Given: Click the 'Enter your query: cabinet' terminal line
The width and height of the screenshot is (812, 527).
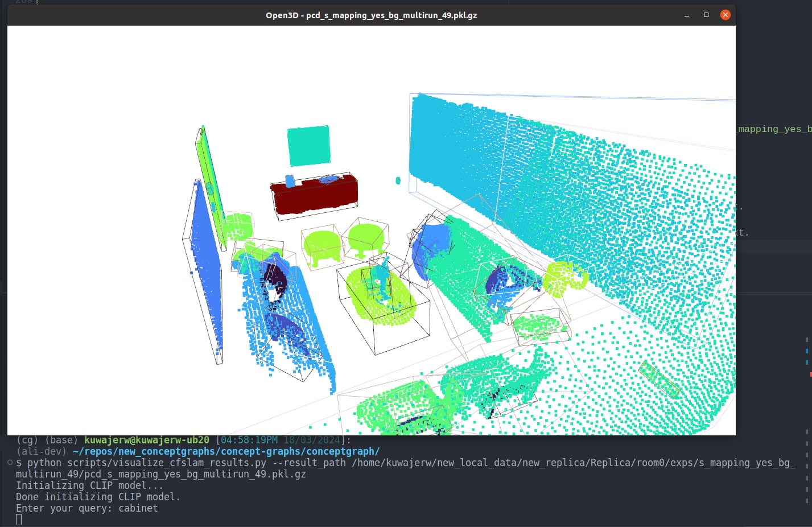Looking at the screenshot, I should [x=86, y=508].
